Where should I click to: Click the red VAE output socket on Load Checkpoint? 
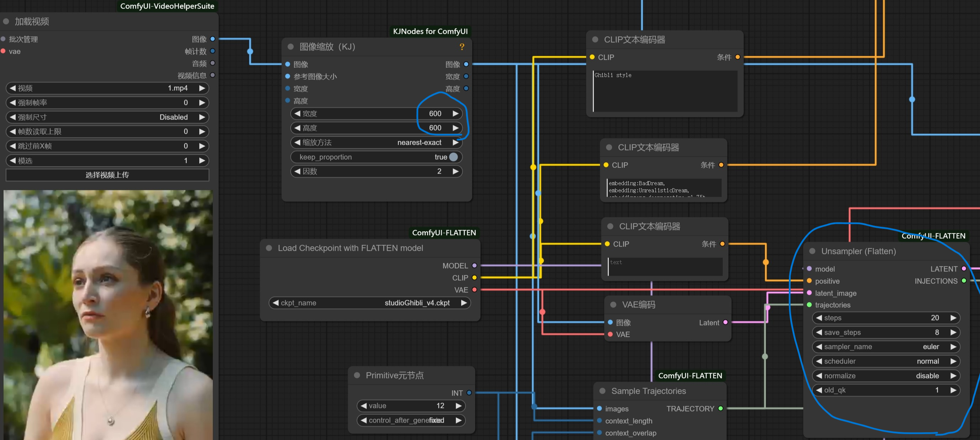[x=474, y=290]
